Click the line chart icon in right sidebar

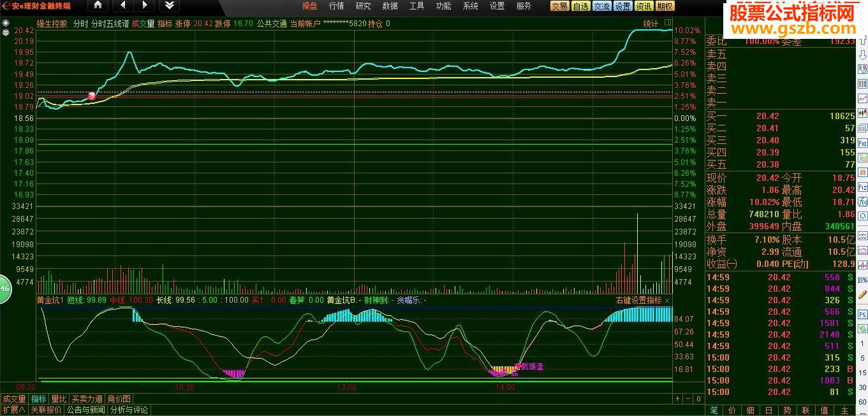pos(862,99)
